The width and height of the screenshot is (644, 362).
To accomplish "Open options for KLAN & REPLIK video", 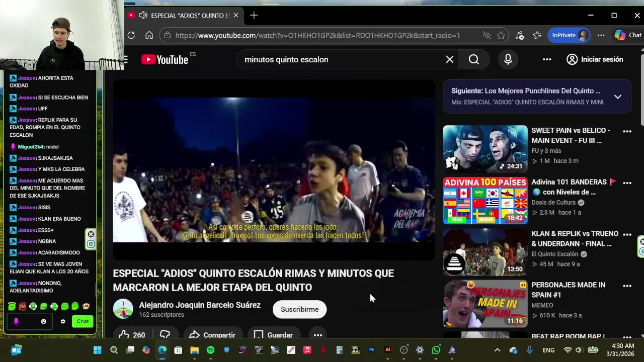I will (627, 234).
